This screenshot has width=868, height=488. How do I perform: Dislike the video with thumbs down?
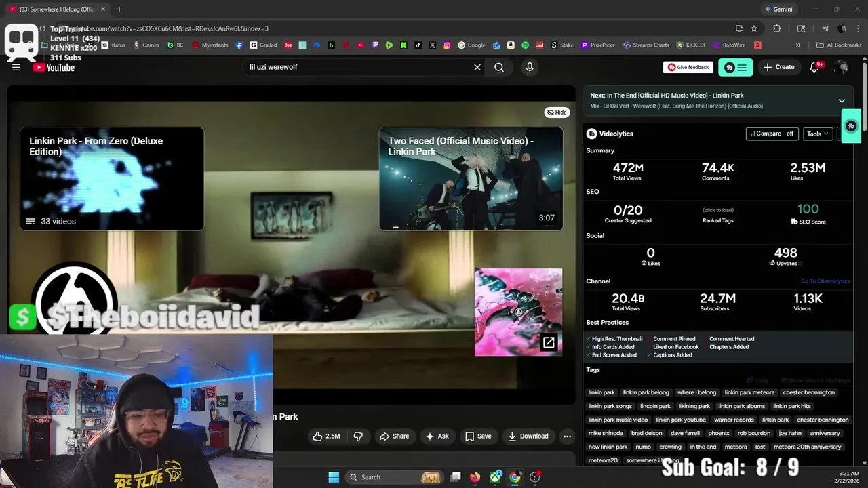(x=358, y=436)
